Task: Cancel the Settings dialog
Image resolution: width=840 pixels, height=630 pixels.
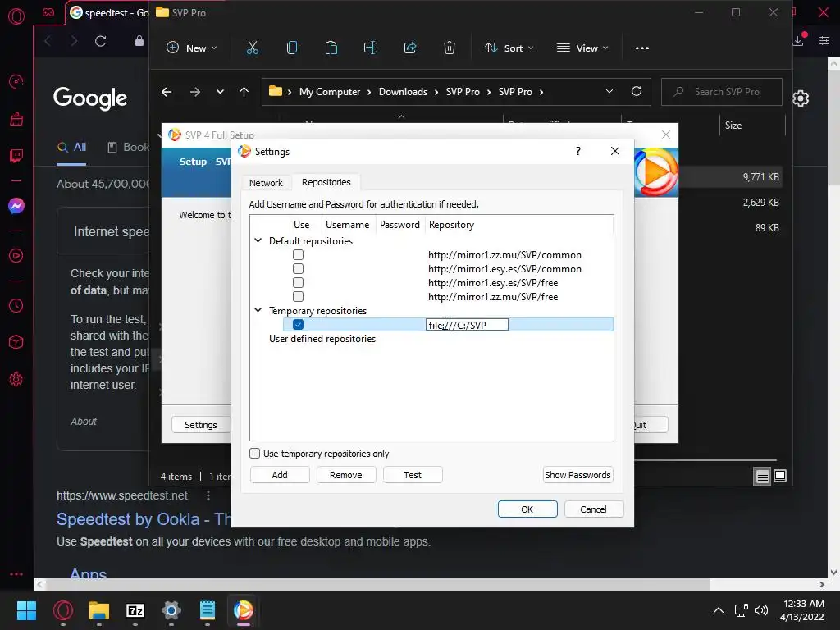Action: coord(594,509)
